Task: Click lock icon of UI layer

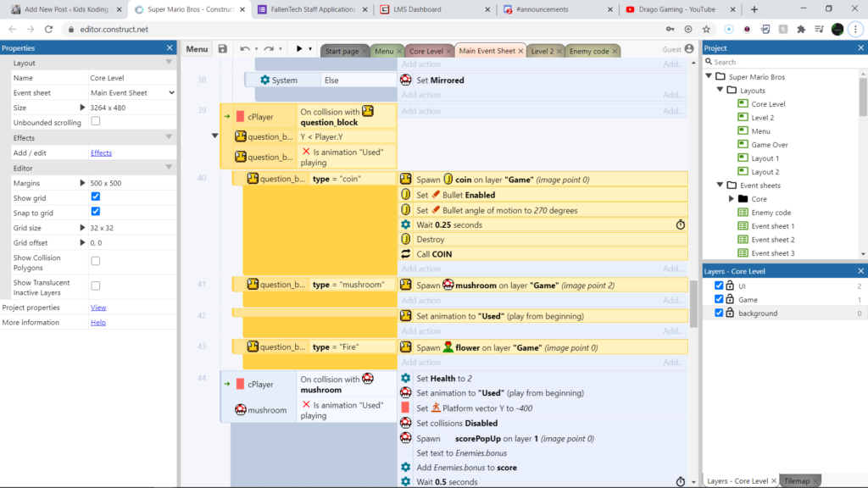Action: (x=730, y=286)
